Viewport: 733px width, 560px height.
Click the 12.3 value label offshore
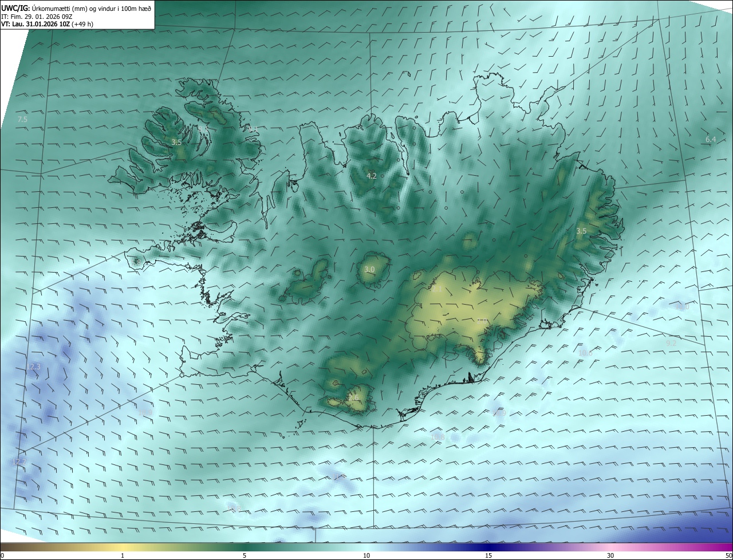click(x=34, y=366)
